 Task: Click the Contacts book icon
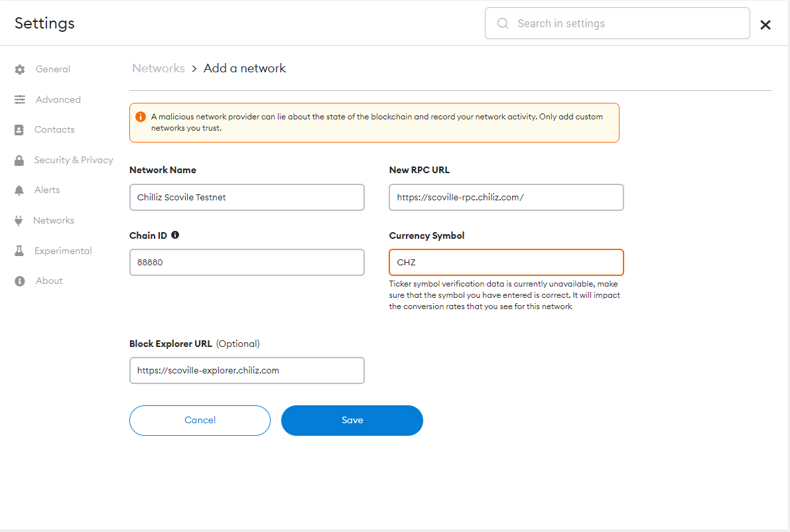coord(19,130)
